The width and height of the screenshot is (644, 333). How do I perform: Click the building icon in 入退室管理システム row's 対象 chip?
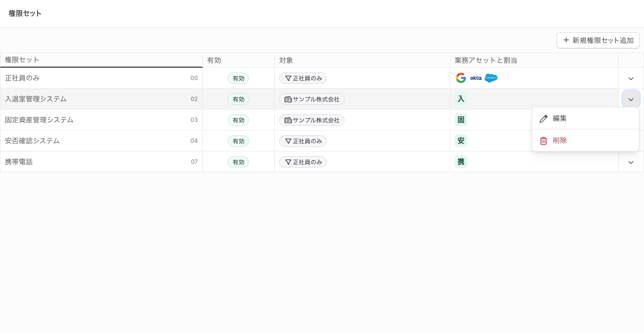288,99
